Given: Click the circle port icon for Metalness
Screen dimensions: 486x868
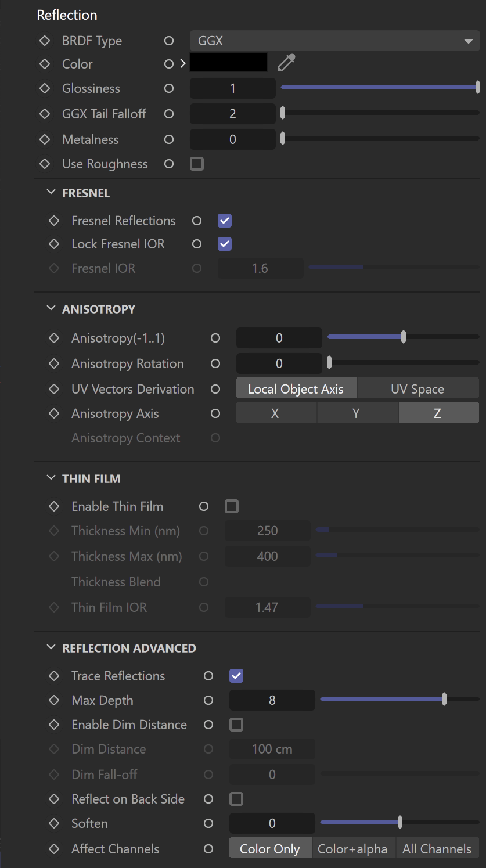Looking at the screenshot, I should coord(169,139).
